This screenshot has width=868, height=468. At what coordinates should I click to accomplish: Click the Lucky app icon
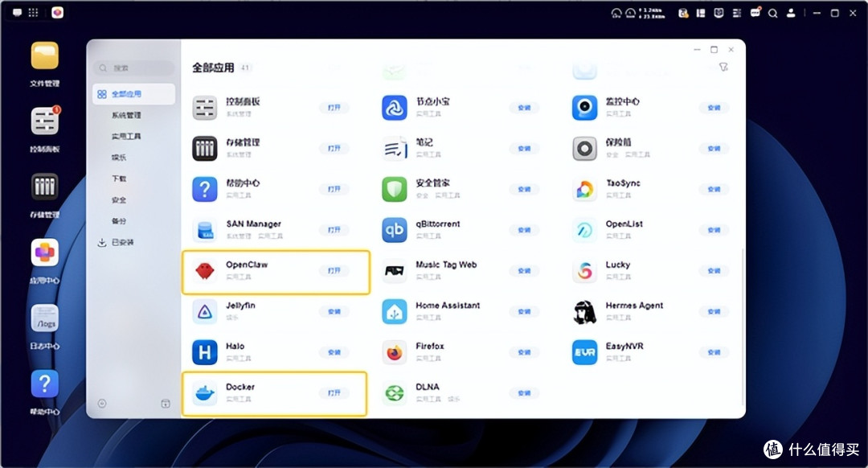pyautogui.click(x=584, y=271)
